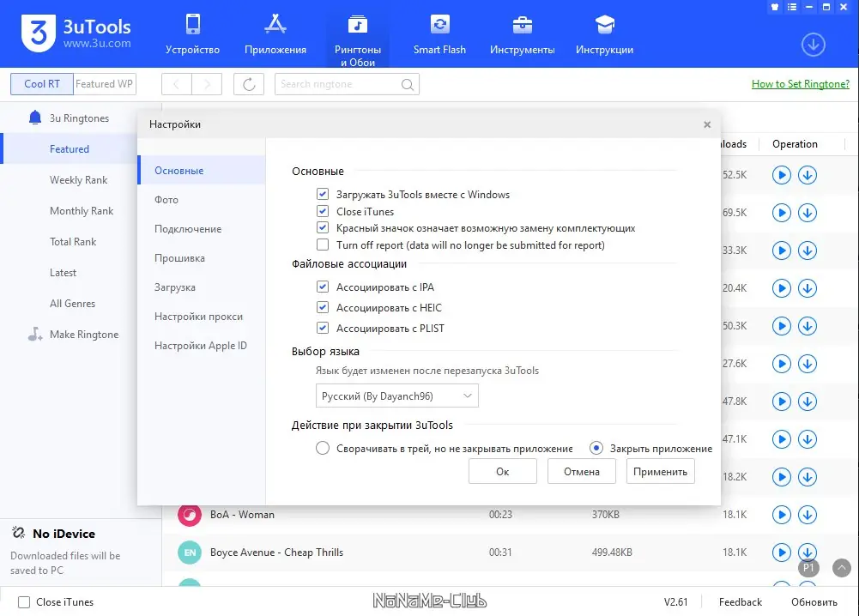Open All Genres in the sidebar
Image resolution: width=859 pixels, height=616 pixels.
click(70, 304)
